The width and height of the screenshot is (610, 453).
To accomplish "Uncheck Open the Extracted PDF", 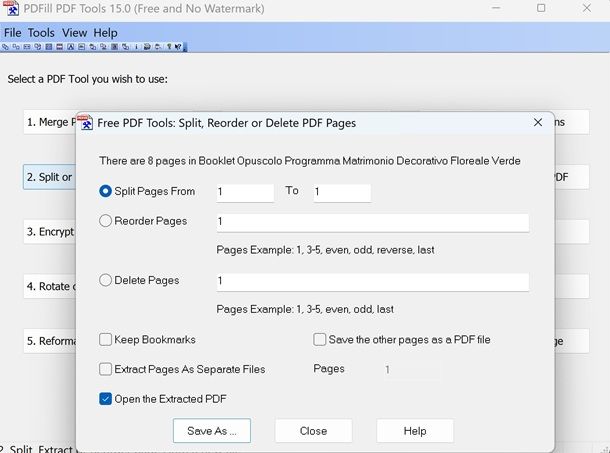I will [x=105, y=399].
